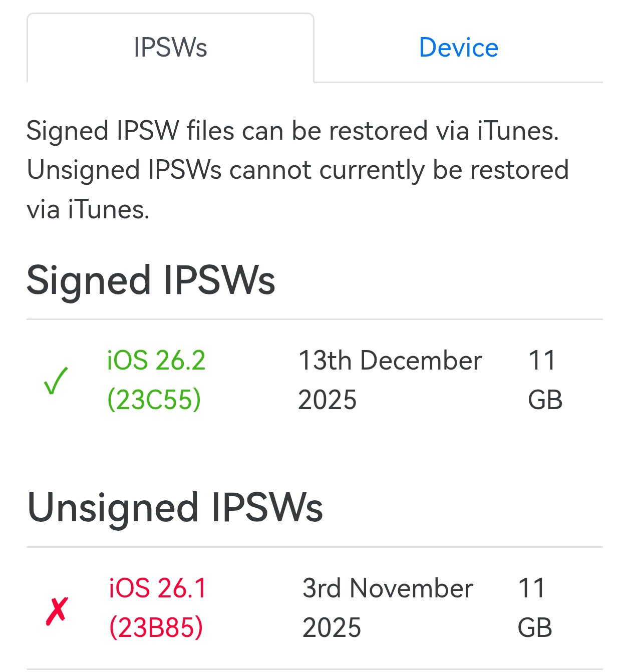629x672 pixels.
Task: Click the Unsigned IPSWs heading
Action: click(x=175, y=510)
